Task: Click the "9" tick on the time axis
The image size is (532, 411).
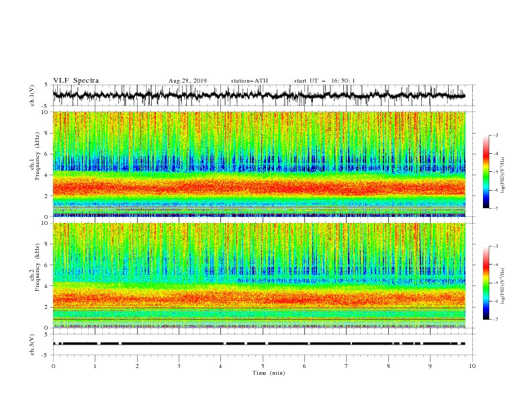Action: (x=430, y=366)
